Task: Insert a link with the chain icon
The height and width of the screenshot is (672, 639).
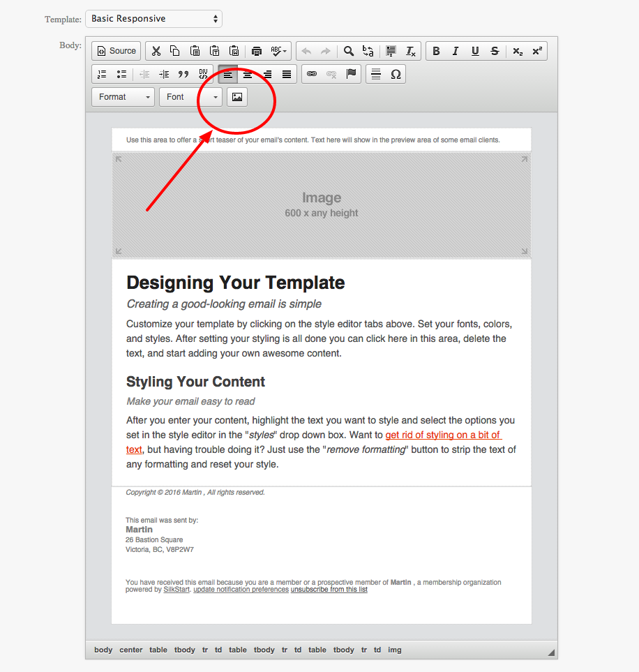Action: tap(312, 74)
